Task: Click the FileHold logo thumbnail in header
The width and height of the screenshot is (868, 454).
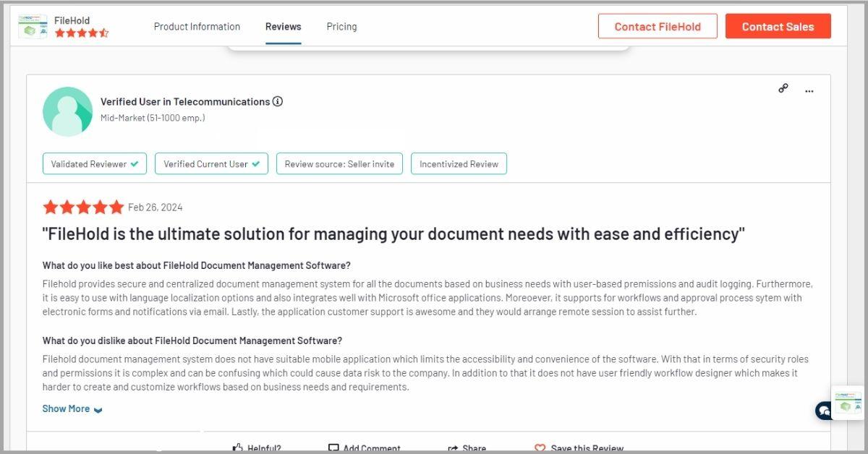Action: (33, 27)
